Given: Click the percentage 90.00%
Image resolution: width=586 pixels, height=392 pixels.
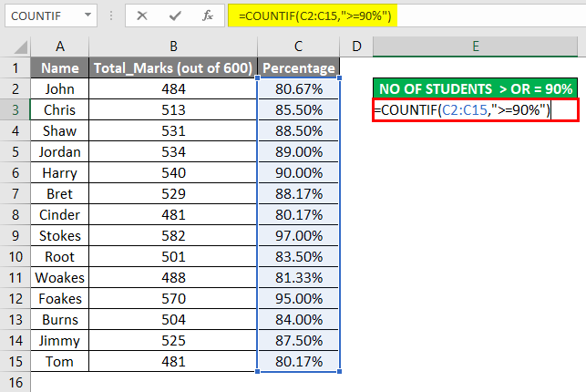Looking at the screenshot, I should coord(298,172).
